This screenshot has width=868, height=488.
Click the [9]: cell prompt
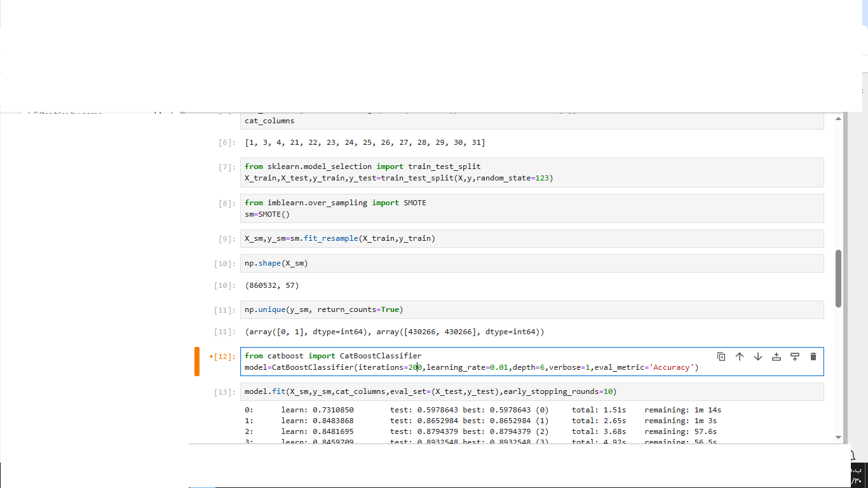[227, 239]
